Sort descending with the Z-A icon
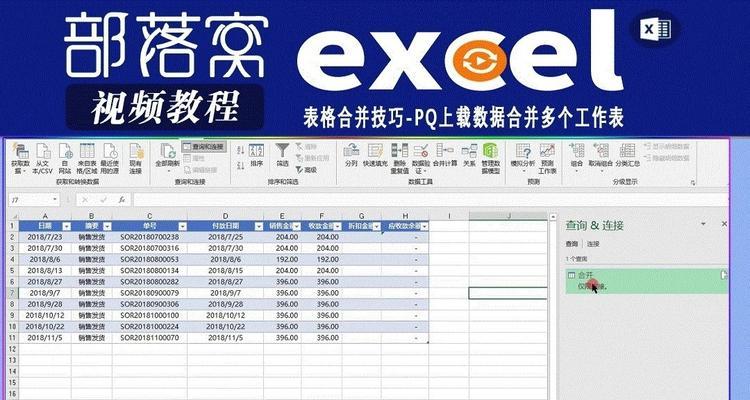Screen dimensions: 750x400 click(x=241, y=166)
